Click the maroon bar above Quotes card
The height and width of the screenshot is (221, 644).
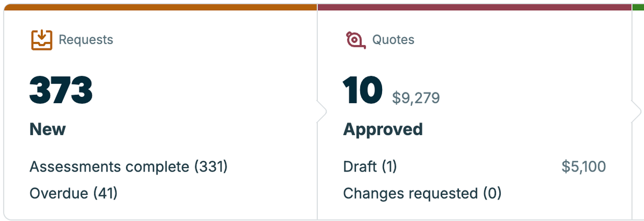[474, 7]
